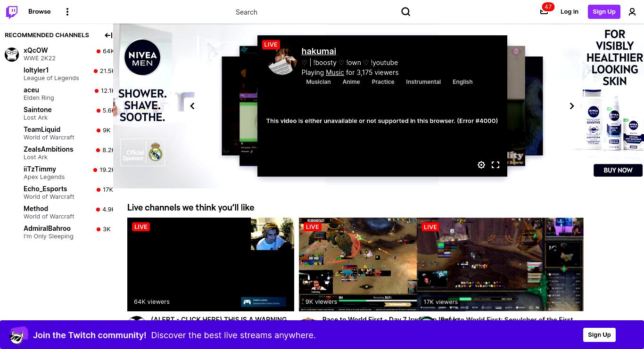Open the 64K viewers stream thumbnail

pos(211,264)
